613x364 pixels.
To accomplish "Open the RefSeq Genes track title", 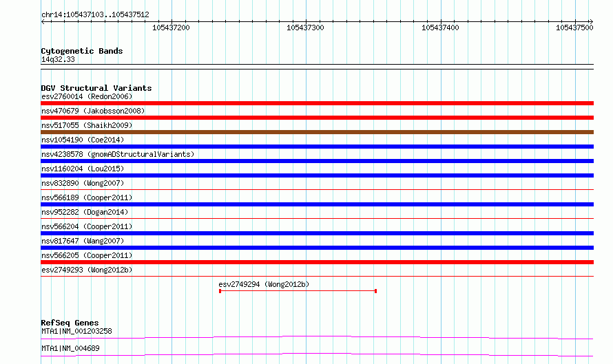I will point(70,323).
